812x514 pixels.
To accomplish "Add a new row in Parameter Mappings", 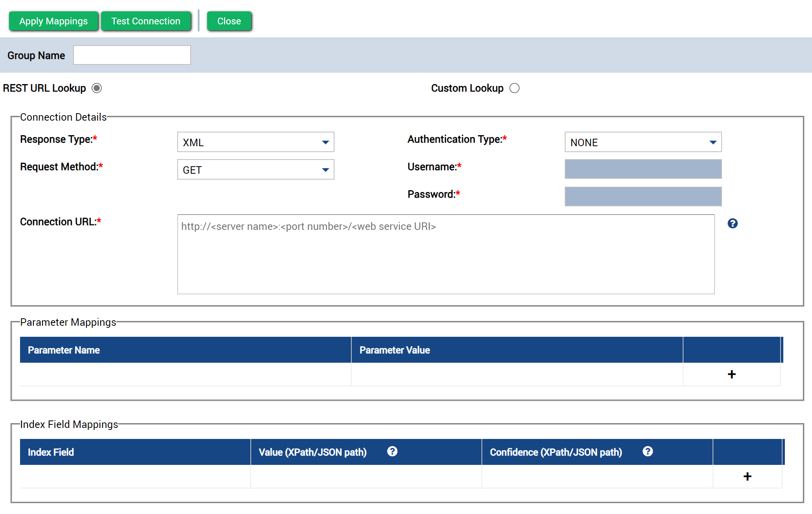I will tap(731, 374).
